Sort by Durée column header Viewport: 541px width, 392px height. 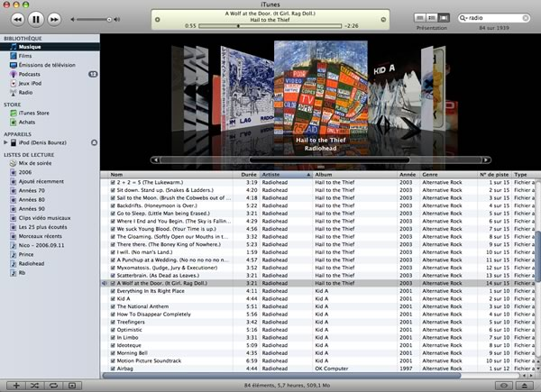(x=246, y=175)
